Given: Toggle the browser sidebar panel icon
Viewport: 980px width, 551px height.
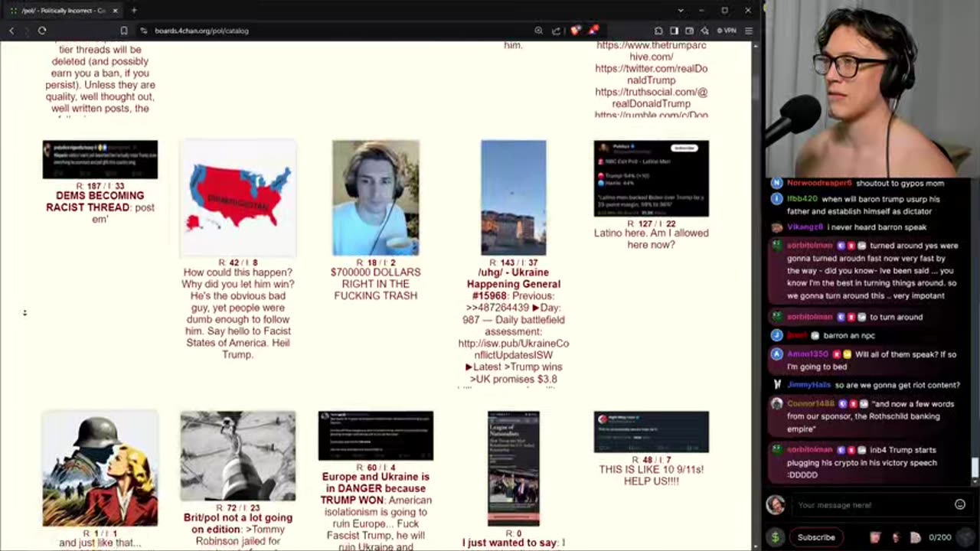Looking at the screenshot, I should click(x=674, y=31).
